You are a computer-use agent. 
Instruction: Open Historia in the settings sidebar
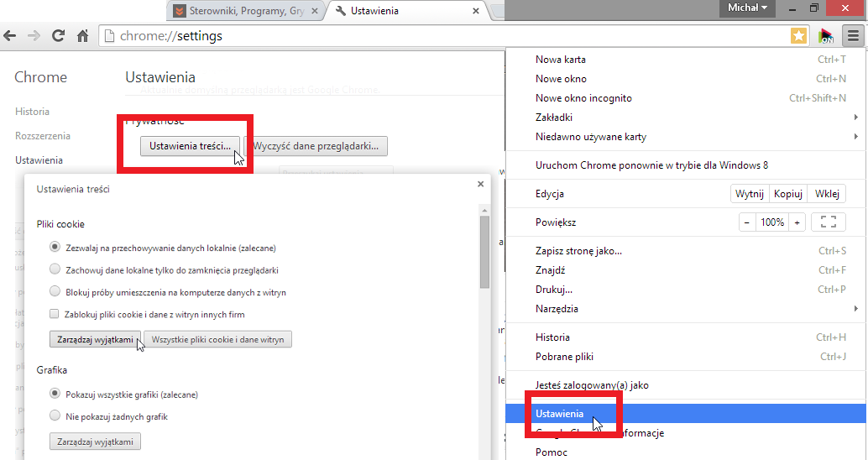pos(32,112)
